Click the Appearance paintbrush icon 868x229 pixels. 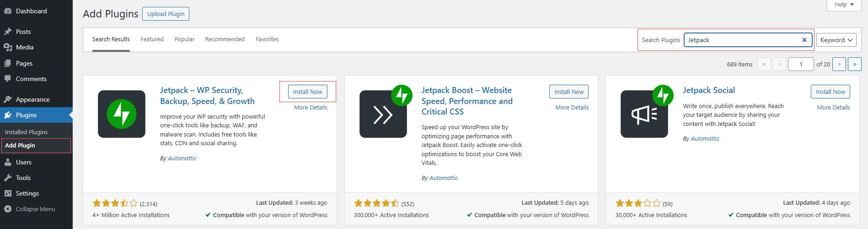click(x=8, y=99)
